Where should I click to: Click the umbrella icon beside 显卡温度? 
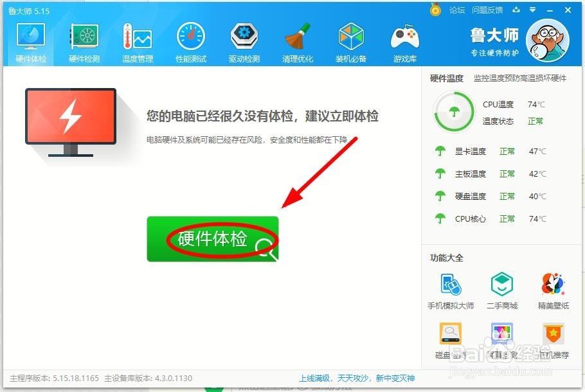click(440, 151)
